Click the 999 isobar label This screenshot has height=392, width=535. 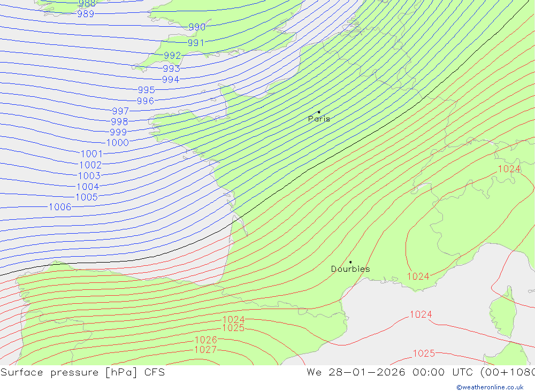(x=118, y=133)
